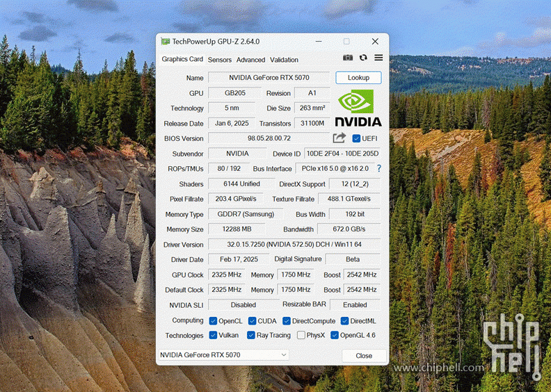Click the Driver Date value Feb 17, 2025
The image size is (551, 392).
[x=239, y=259]
